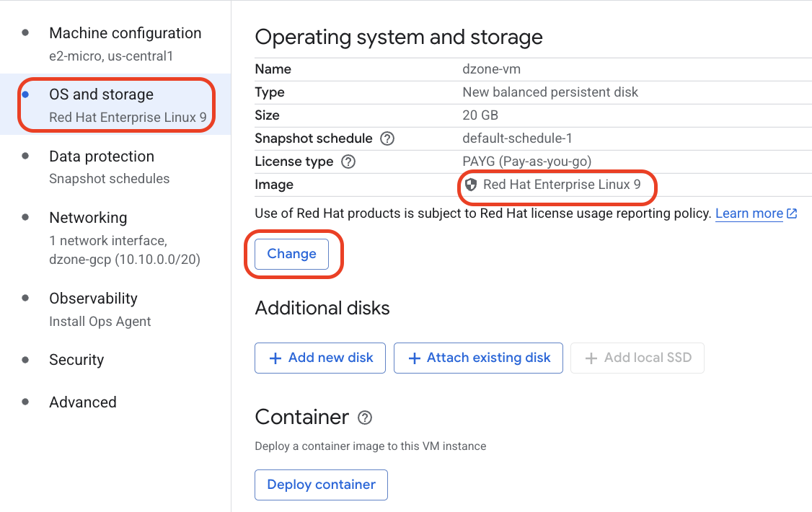Screen dimensions: 812x512
Task: Click the Install Ops Agent subtitle
Action: 100,322
